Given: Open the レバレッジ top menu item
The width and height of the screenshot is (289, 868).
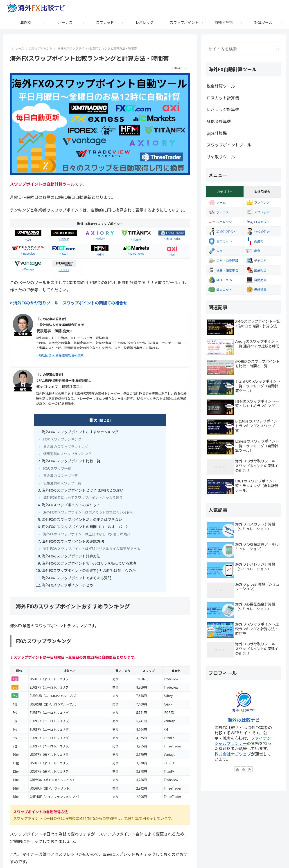Looking at the screenshot, I should [x=145, y=23].
